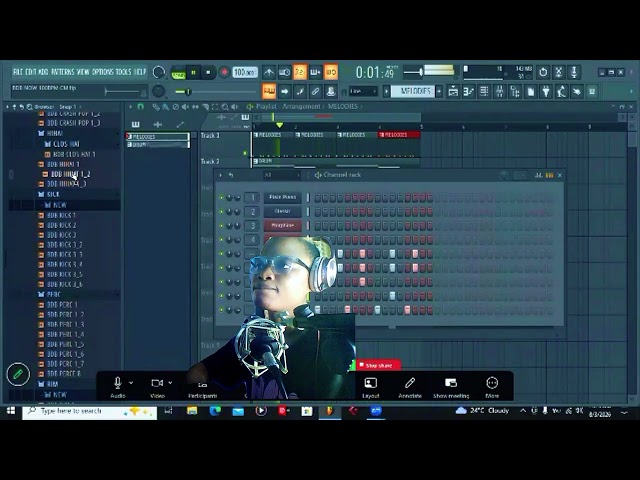Image resolution: width=640 pixels, height=480 pixels.
Task: Toggle the metronome button
Action: [269, 73]
